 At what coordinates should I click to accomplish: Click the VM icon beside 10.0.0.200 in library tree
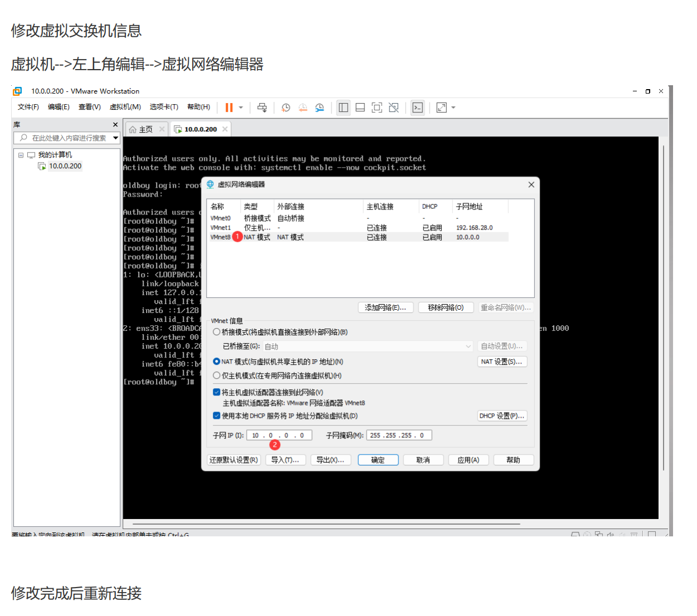click(x=42, y=166)
